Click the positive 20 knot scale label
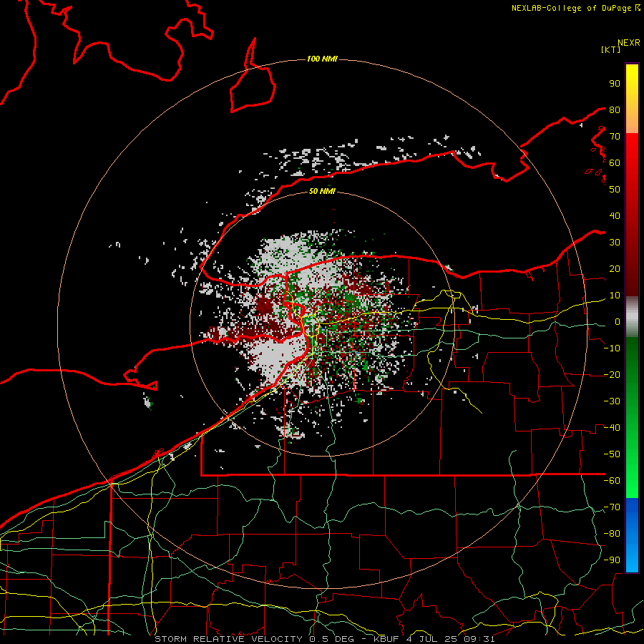The image size is (644, 644). 615,269
